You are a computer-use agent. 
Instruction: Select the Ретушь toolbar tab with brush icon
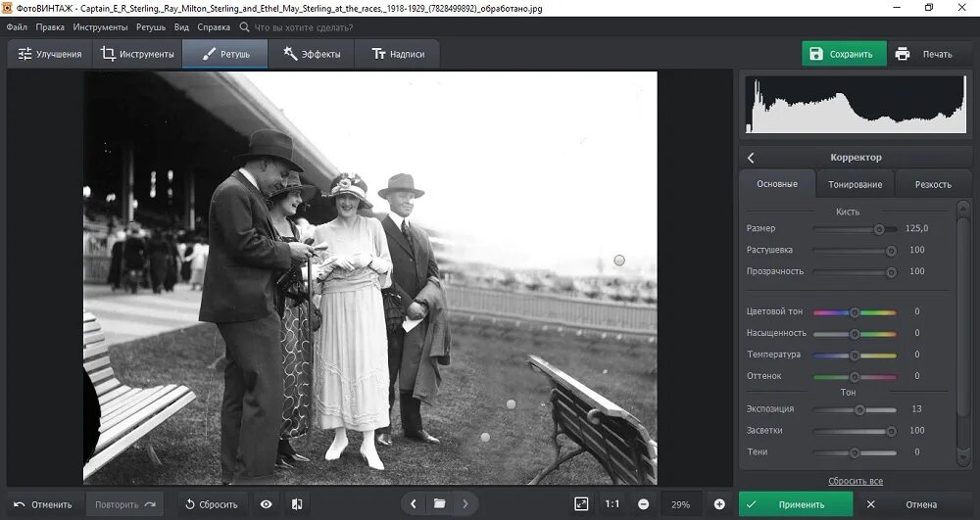(225, 54)
